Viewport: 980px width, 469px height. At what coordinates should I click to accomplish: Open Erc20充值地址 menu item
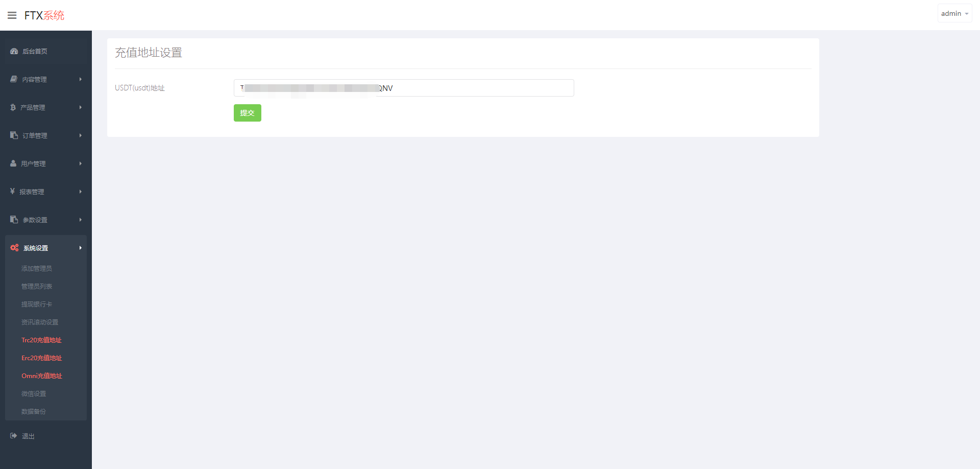click(x=41, y=358)
